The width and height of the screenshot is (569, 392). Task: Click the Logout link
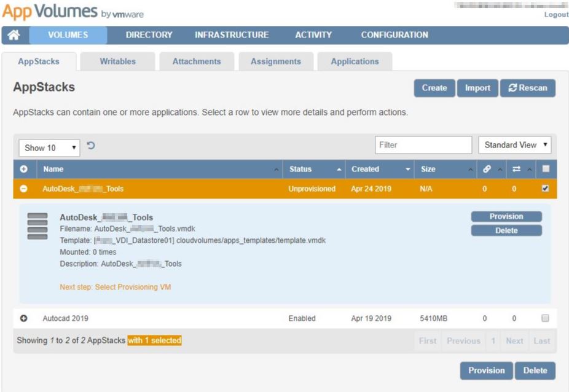[x=556, y=15]
